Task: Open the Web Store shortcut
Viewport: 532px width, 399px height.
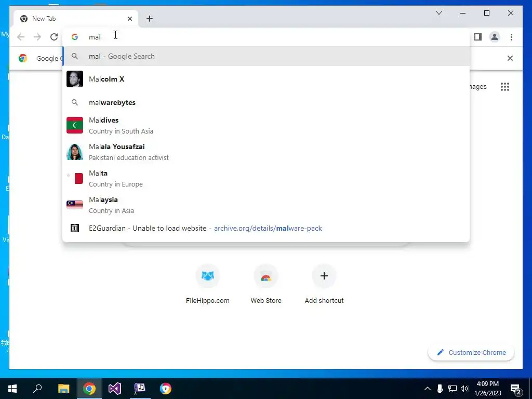Action: (266, 285)
